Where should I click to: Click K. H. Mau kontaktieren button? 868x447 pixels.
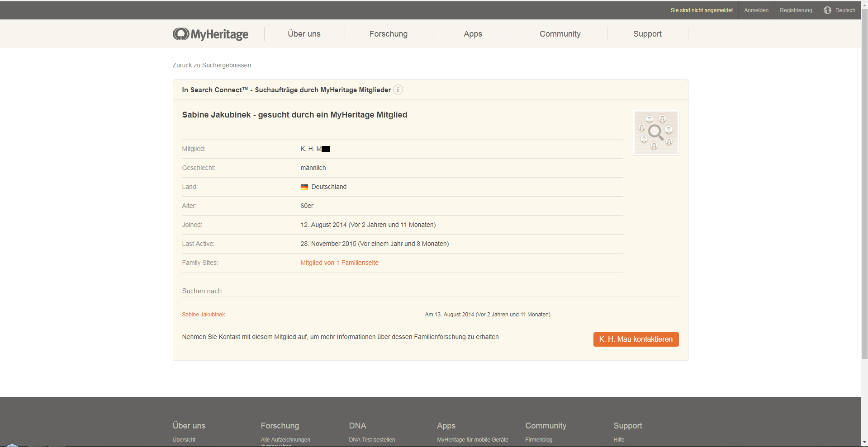(636, 339)
